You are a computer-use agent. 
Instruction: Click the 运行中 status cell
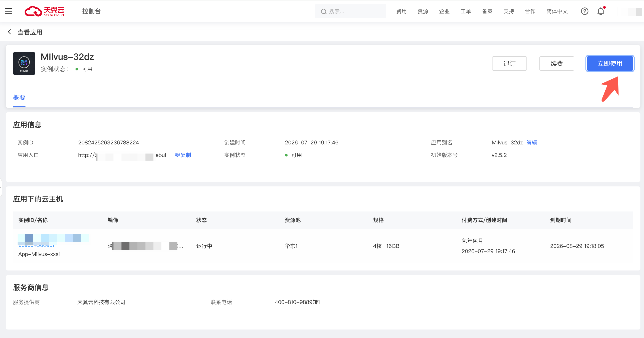204,246
